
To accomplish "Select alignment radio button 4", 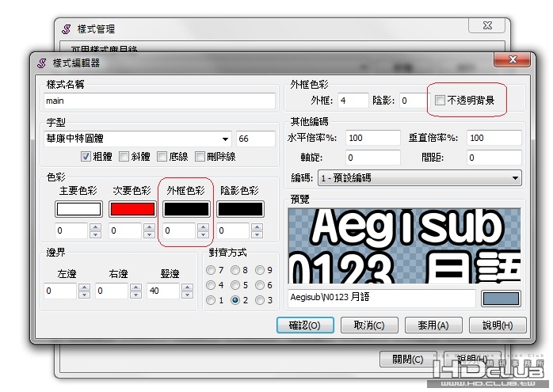I will click(211, 285).
